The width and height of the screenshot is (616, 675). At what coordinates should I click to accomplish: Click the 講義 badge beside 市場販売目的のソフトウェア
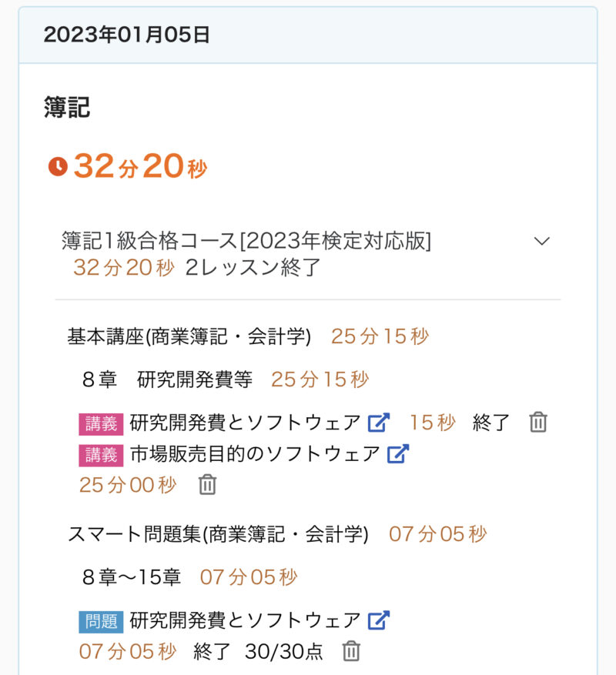click(100, 455)
